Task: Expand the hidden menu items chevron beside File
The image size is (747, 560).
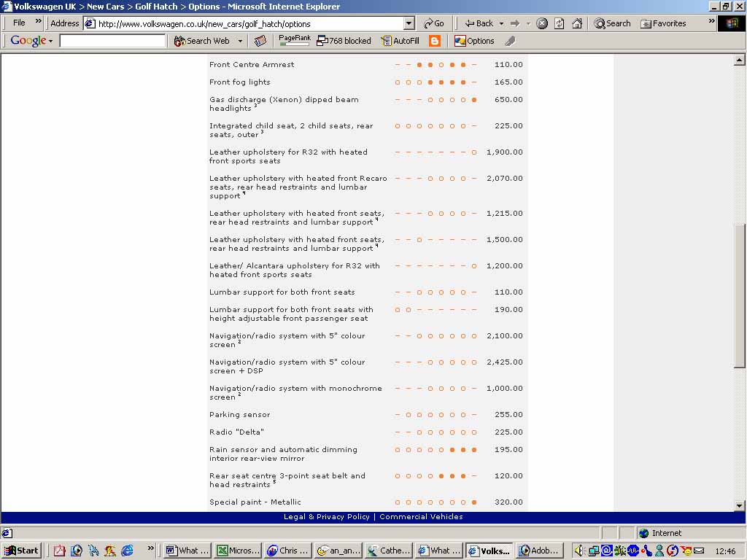Action: click(x=39, y=21)
